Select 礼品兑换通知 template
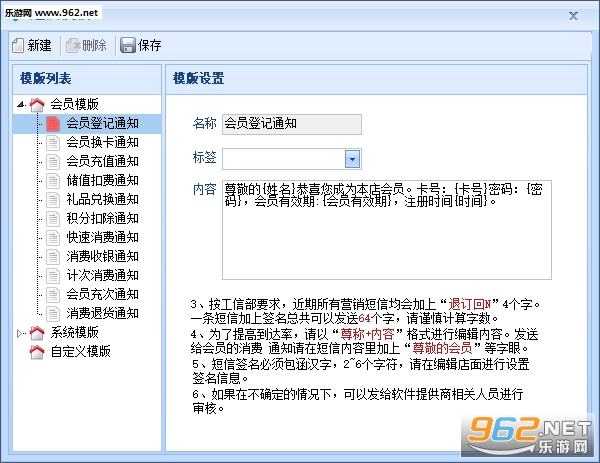Viewport: 600px width, 463px height. (103, 199)
